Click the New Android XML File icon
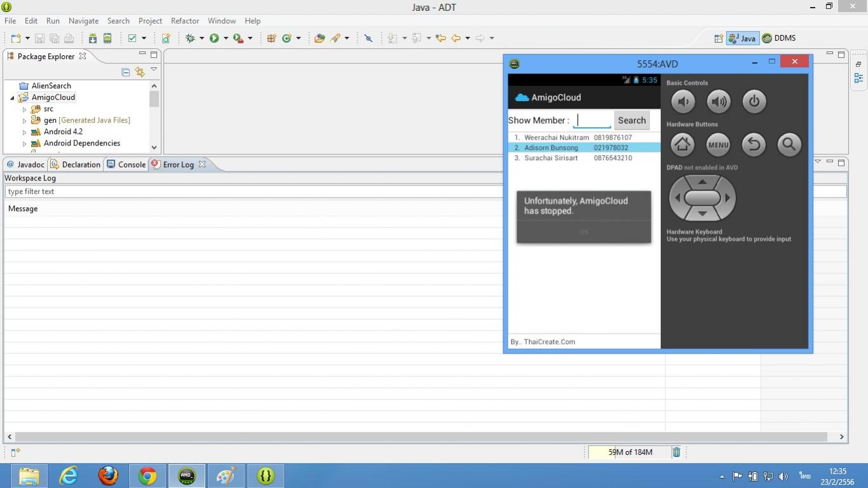 click(x=165, y=38)
